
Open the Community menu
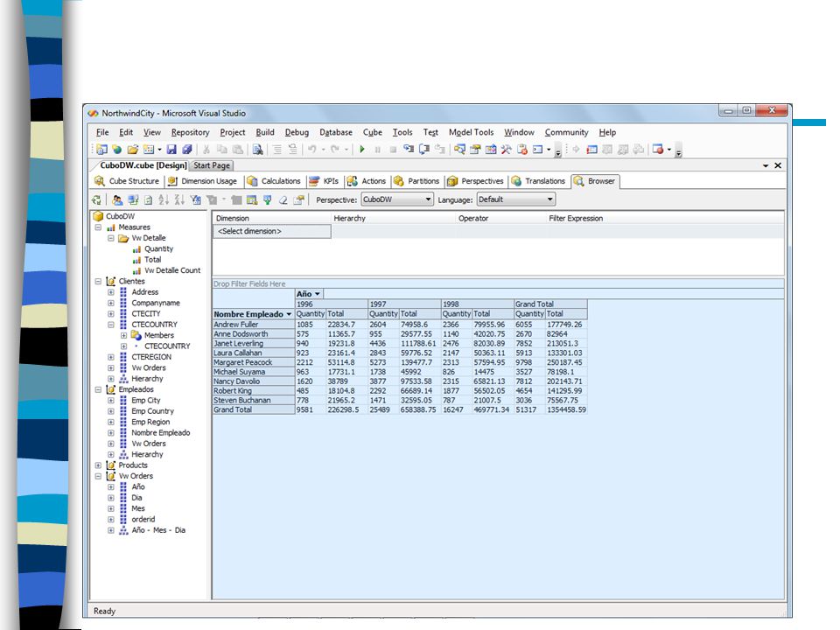click(566, 132)
